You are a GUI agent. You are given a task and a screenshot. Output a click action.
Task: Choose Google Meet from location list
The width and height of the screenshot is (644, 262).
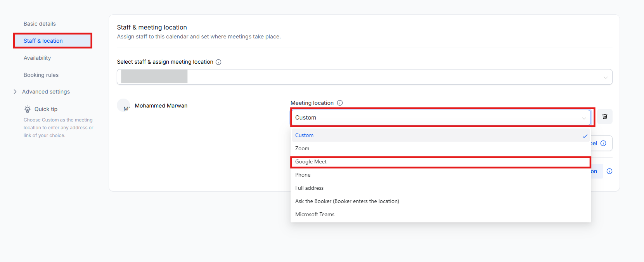pyautogui.click(x=311, y=162)
